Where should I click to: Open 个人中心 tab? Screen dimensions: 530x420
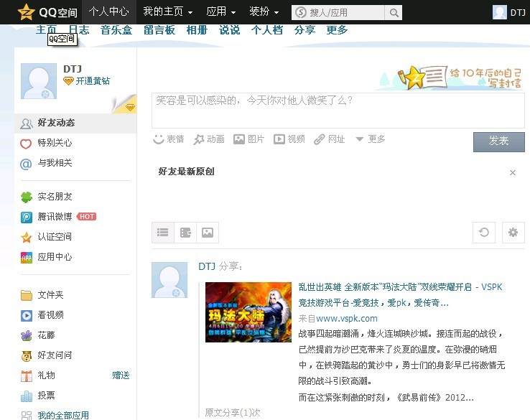point(109,11)
